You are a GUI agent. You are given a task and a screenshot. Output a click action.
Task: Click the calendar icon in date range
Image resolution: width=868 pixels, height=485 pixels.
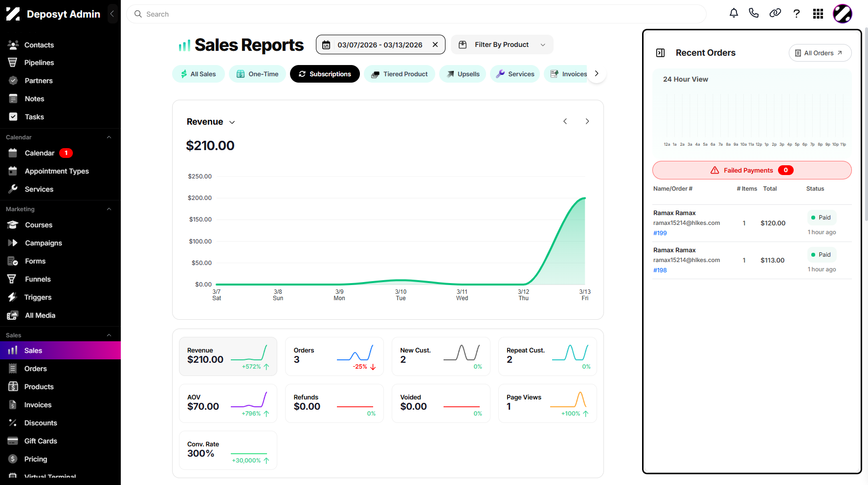coord(326,44)
